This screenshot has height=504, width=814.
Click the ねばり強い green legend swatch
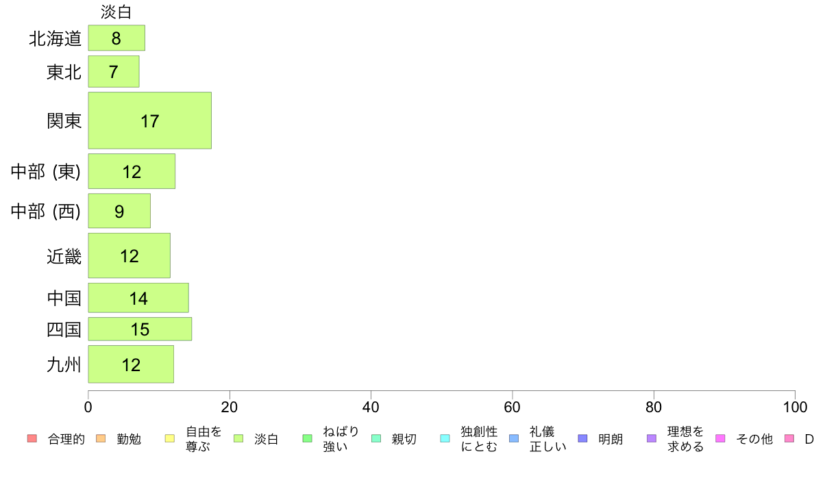pyautogui.click(x=308, y=438)
